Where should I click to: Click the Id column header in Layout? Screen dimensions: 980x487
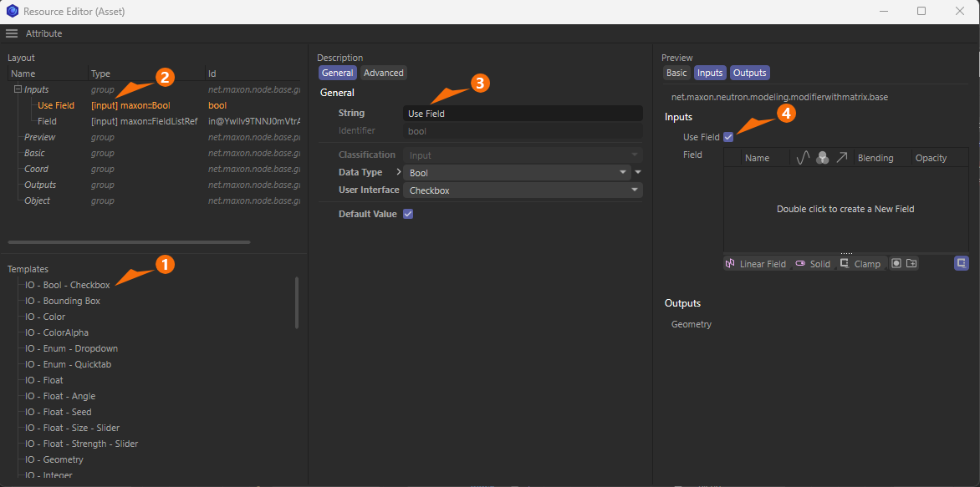(253, 74)
